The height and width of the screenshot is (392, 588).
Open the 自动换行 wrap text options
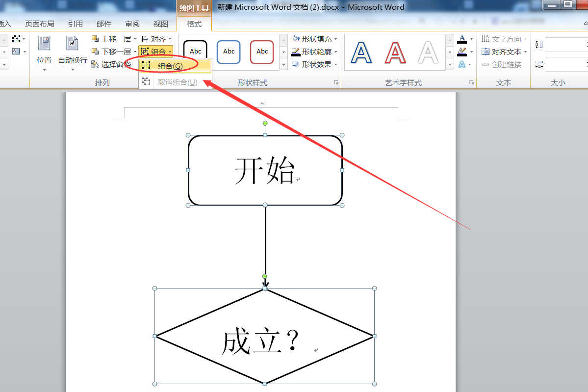click(x=73, y=52)
